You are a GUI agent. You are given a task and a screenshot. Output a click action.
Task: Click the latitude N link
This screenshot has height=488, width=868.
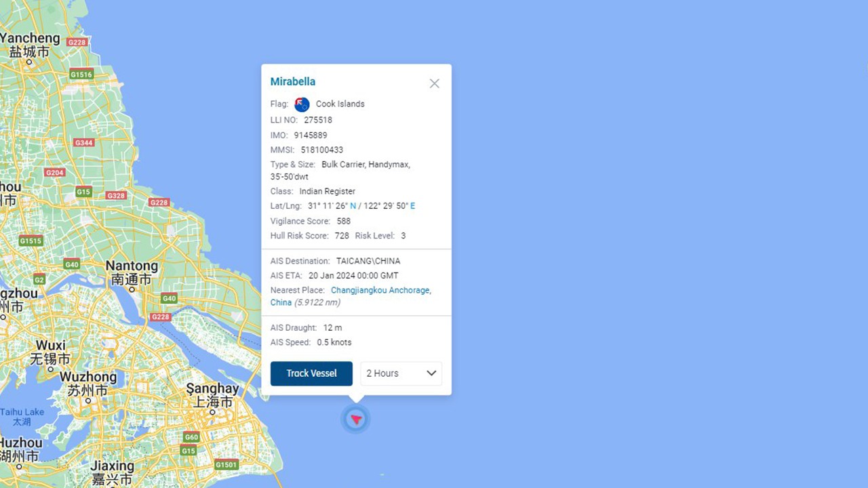tap(353, 206)
